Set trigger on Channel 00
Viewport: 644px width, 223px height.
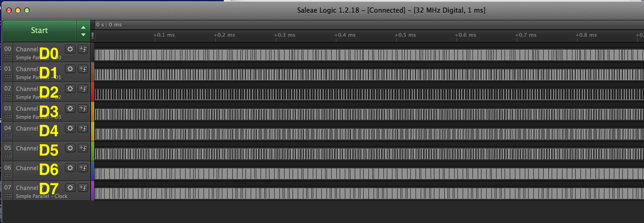(x=83, y=49)
